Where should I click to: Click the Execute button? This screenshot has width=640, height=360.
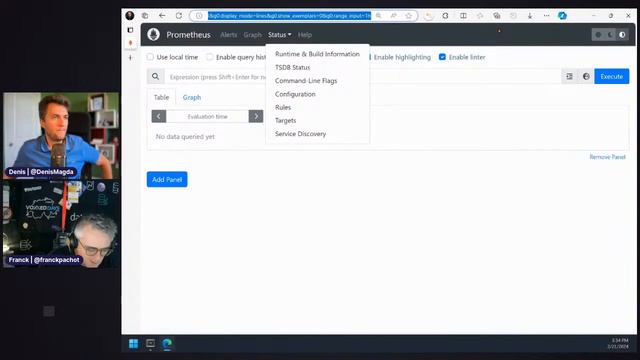(x=611, y=76)
